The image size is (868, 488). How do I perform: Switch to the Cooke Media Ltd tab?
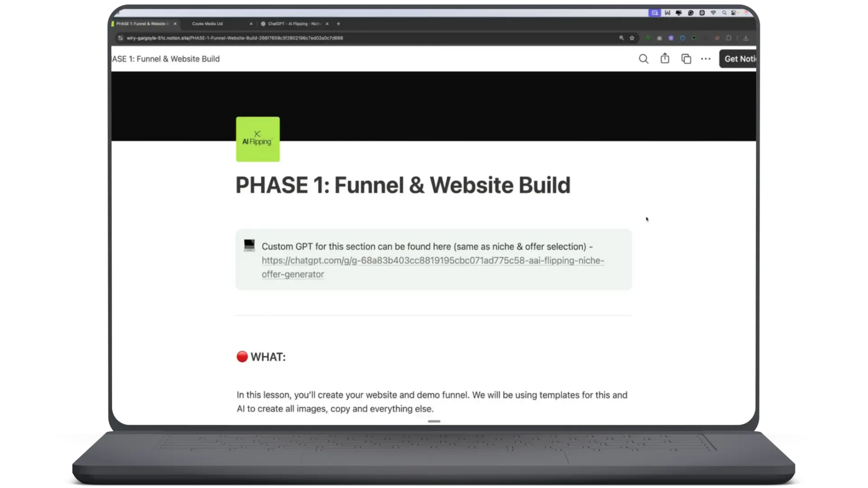(x=208, y=24)
